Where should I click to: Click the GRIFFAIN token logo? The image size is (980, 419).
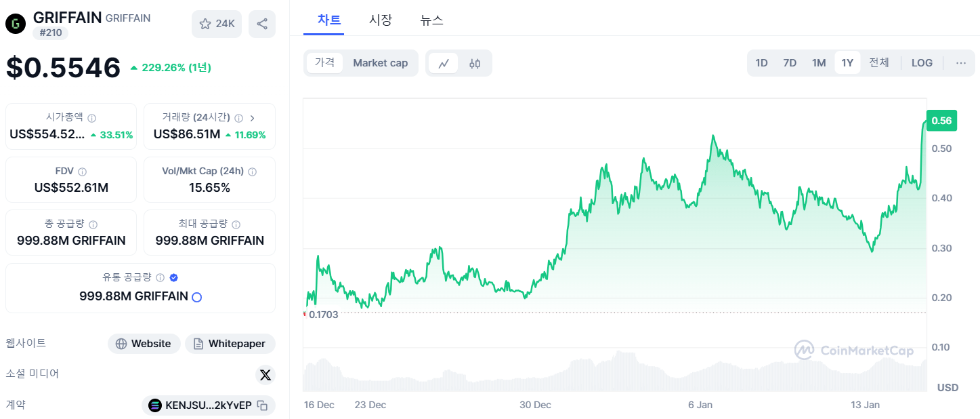[15, 24]
